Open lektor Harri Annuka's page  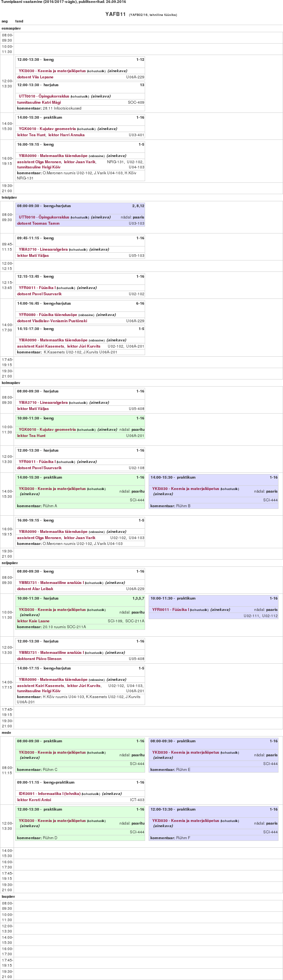66,135
